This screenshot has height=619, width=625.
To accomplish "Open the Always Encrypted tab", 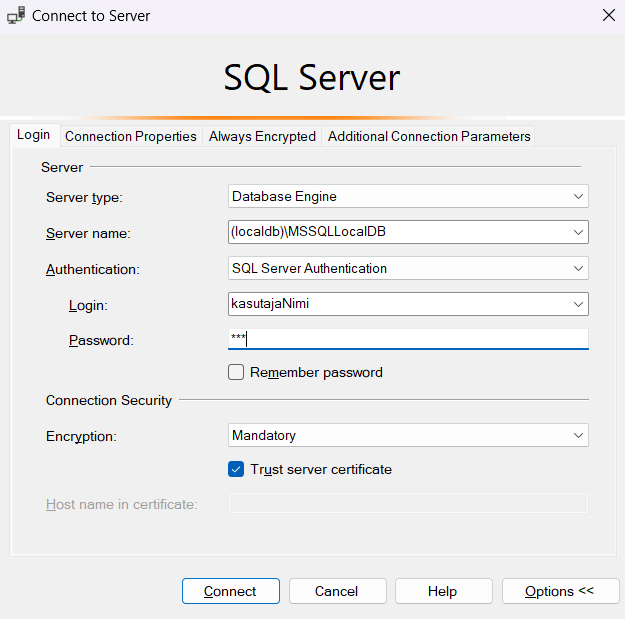I will point(262,136).
